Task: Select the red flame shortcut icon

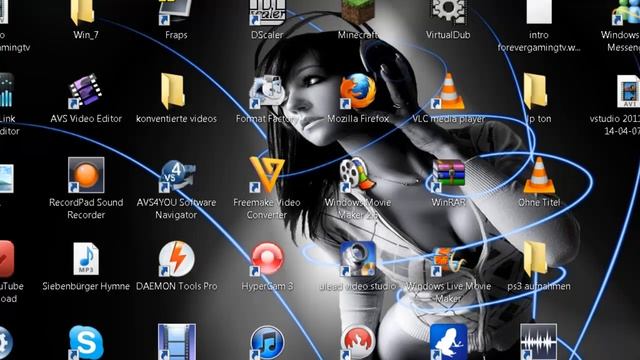Action: tap(358, 343)
